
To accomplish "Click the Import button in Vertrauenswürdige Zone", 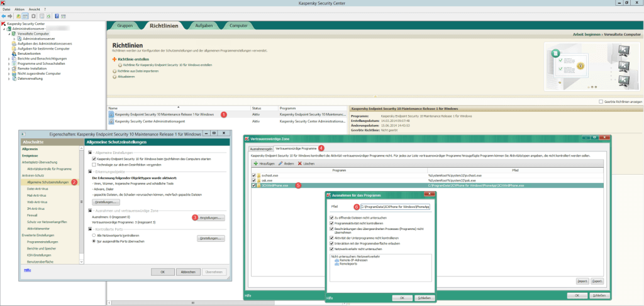I will 582,281.
